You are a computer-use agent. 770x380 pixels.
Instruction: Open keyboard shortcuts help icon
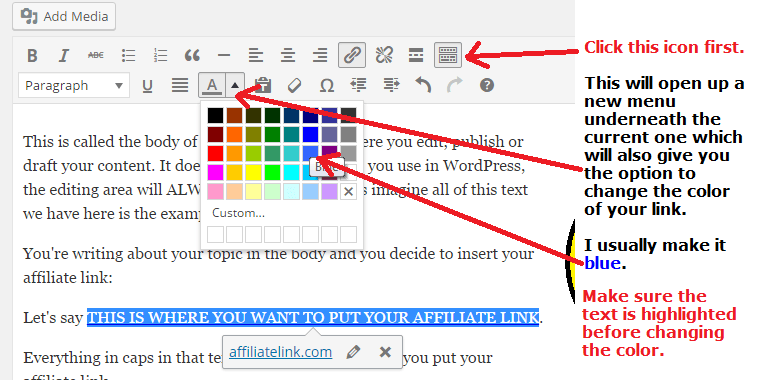coord(486,85)
